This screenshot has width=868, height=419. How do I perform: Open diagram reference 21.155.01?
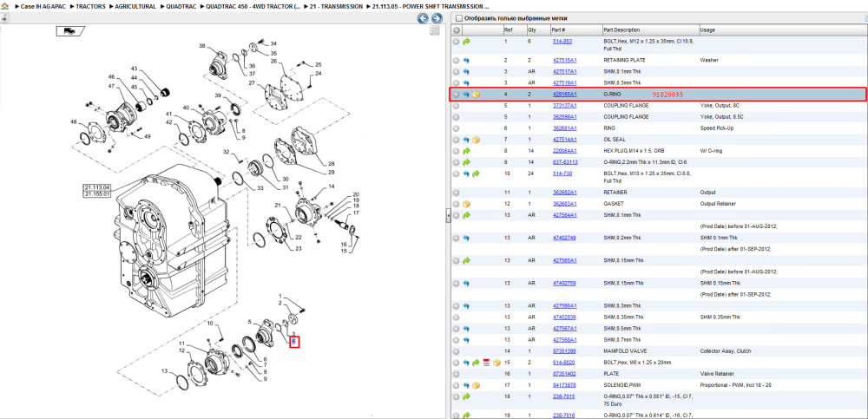coord(97,194)
